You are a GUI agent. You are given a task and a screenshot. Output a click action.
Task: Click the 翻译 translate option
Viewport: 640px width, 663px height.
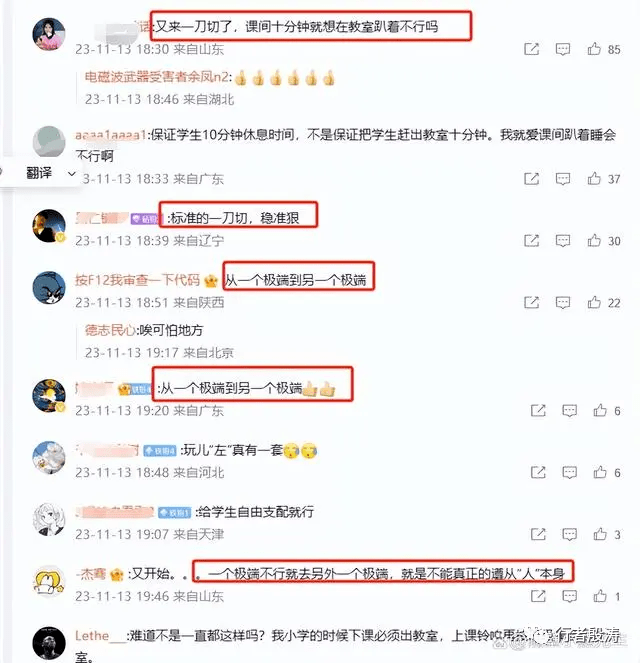click(39, 173)
